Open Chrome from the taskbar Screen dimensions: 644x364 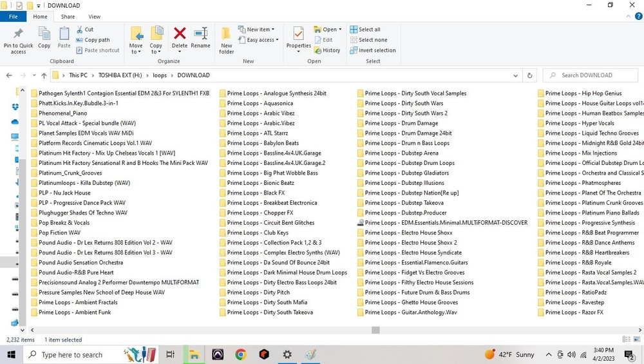tap(241, 354)
